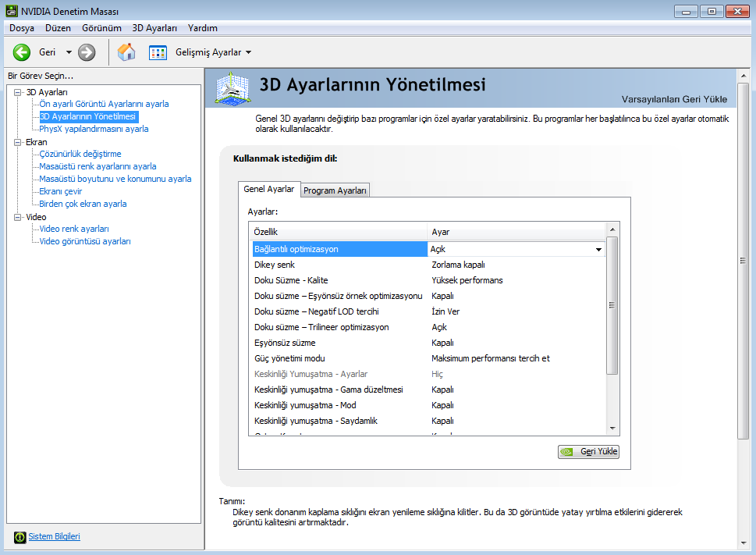Open the 3D Ayarları menu

pyautogui.click(x=154, y=28)
